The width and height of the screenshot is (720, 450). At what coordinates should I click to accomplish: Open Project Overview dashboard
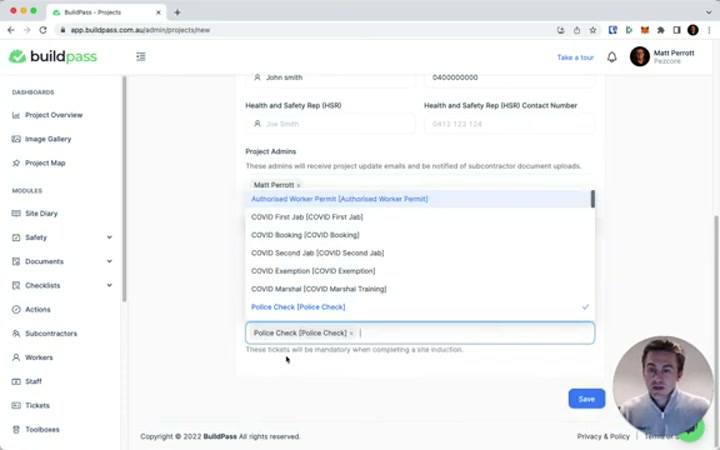[x=54, y=115]
